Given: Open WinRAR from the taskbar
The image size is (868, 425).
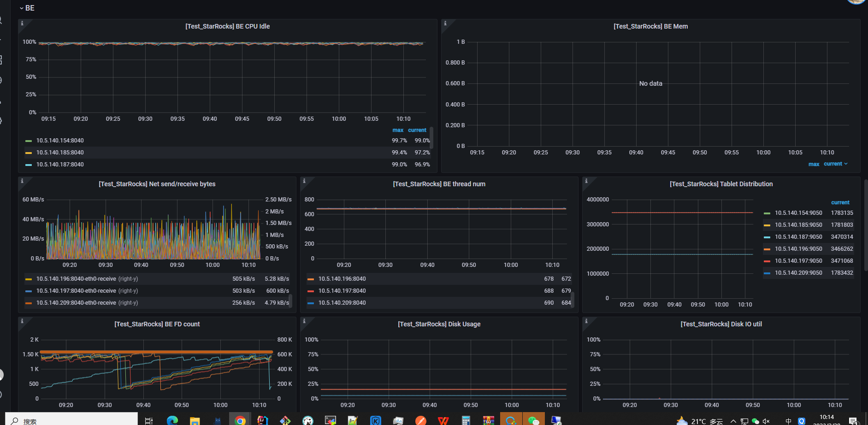Looking at the screenshot, I should coord(488,420).
